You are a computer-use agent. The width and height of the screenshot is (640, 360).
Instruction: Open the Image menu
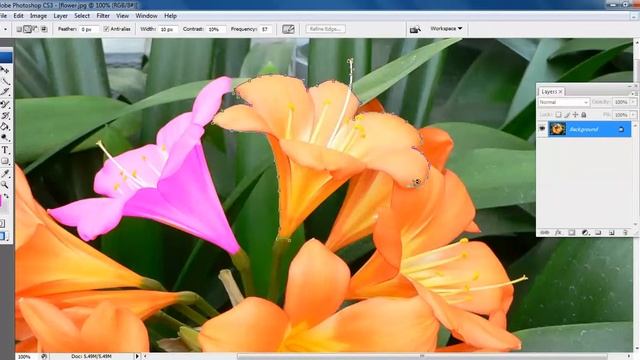pos(38,16)
